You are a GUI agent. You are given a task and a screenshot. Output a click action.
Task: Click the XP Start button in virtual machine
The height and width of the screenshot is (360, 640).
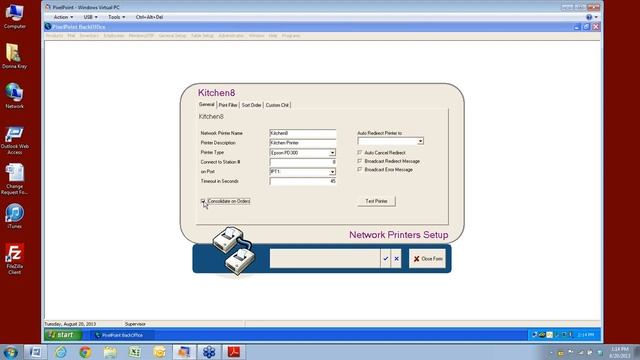click(x=63, y=335)
